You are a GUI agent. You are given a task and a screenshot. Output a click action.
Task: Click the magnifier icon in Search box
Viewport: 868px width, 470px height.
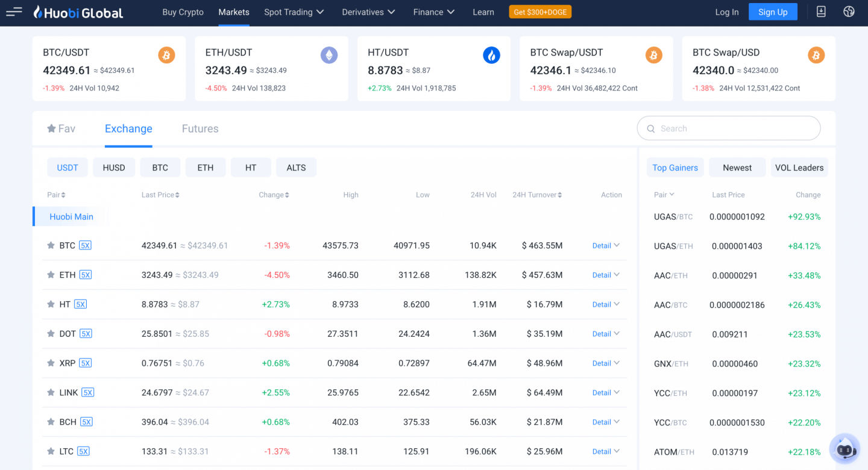tap(651, 128)
